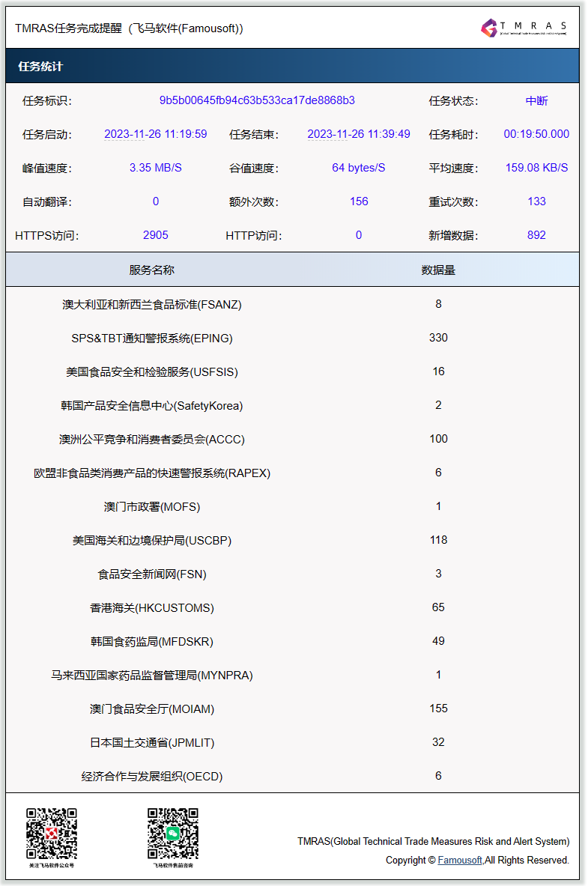Click peak speed value 3.35 MB/S

[x=156, y=168]
